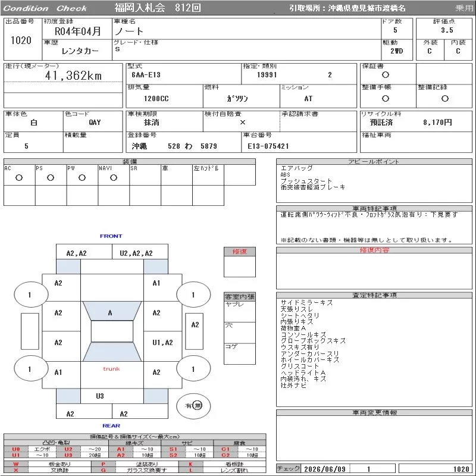Click the note about power window defect
Screen dimensions: 476x476
(369, 215)
